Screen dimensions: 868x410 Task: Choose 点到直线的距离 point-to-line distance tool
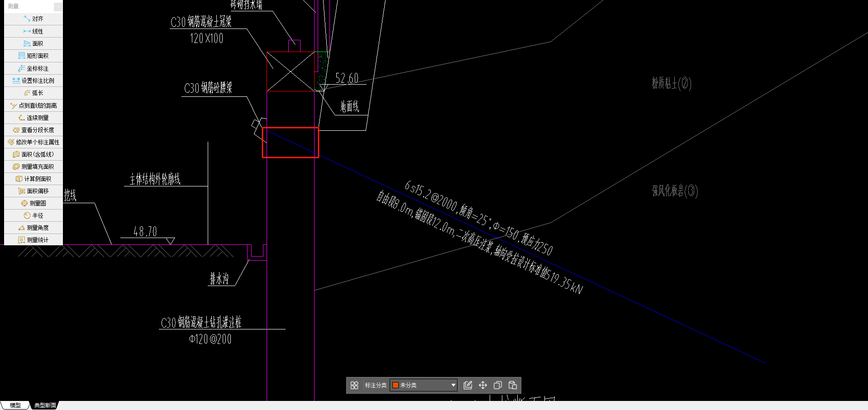pyautogui.click(x=33, y=105)
